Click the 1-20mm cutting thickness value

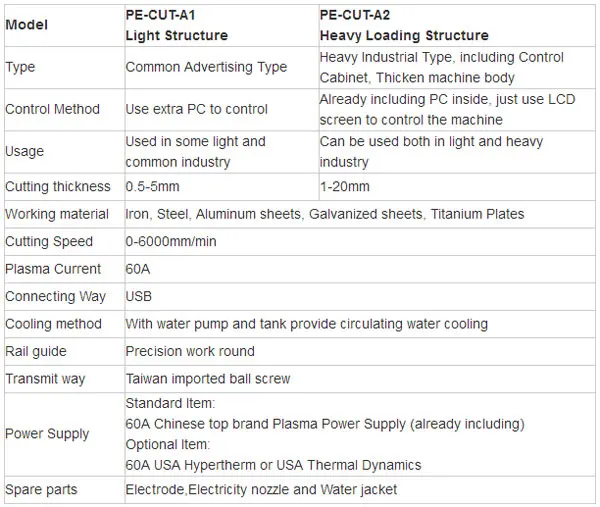click(x=345, y=187)
